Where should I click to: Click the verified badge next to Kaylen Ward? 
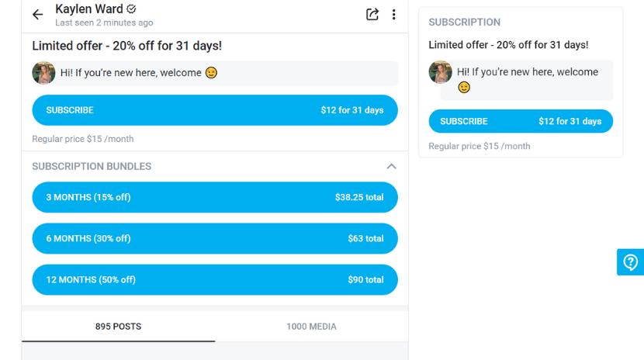pos(131,9)
